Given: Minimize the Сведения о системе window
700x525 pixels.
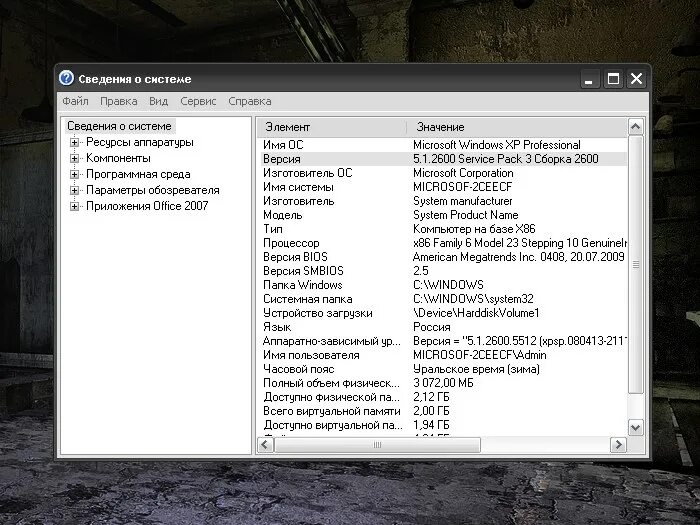Looking at the screenshot, I should click(x=589, y=79).
